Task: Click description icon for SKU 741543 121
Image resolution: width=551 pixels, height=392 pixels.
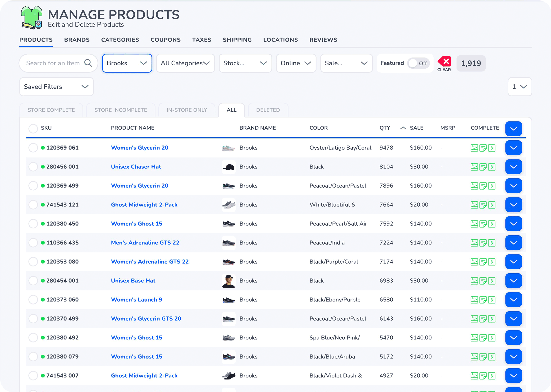Action: [483, 205]
